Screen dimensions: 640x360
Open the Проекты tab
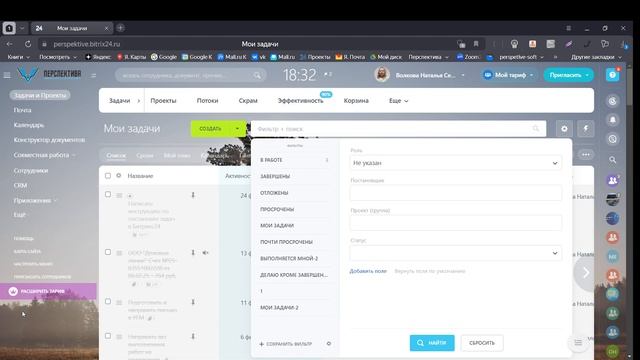tap(163, 101)
